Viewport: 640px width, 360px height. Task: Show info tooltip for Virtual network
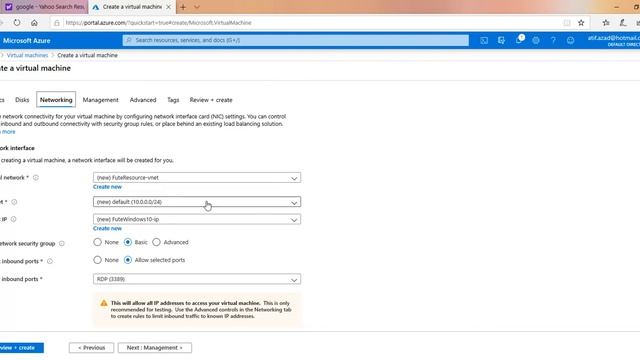(x=36, y=178)
